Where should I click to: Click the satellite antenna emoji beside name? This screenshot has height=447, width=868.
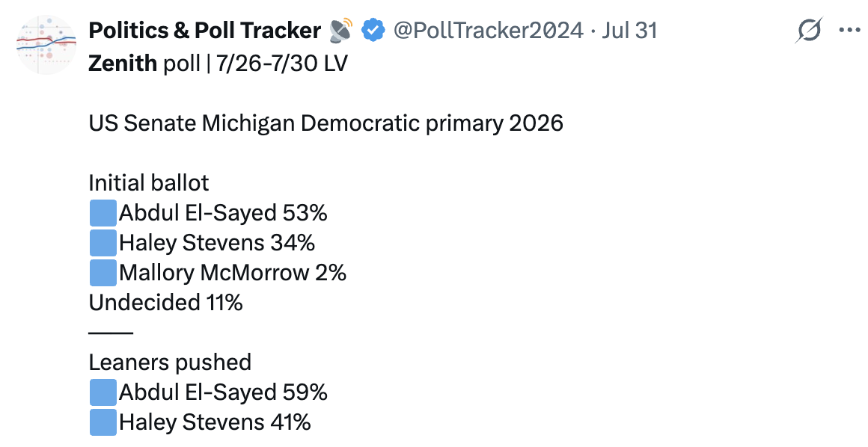pyautogui.click(x=341, y=31)
